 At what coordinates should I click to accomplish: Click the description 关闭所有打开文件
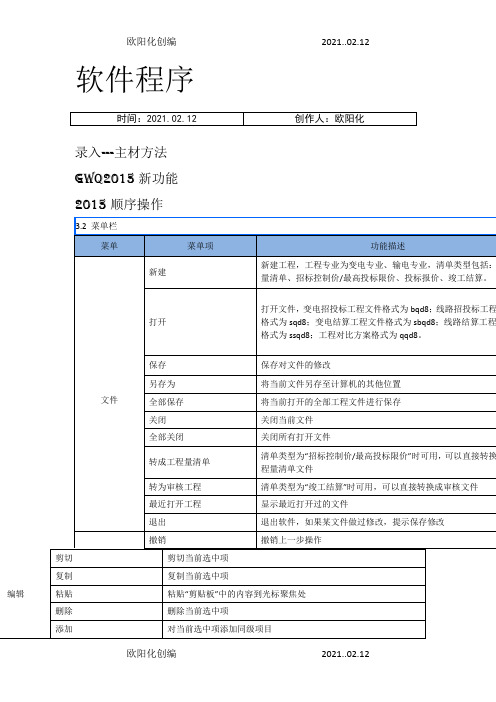tap(295, 437)
